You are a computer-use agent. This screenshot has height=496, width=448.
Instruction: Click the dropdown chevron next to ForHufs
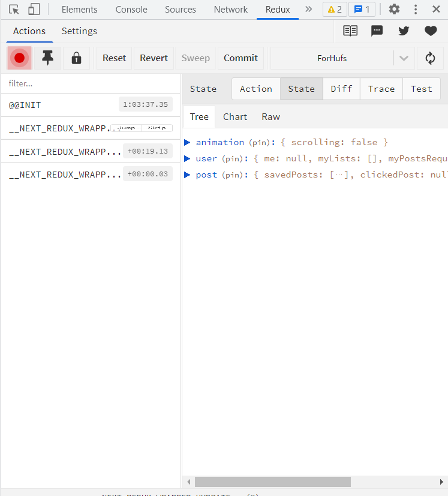[404, 58]
